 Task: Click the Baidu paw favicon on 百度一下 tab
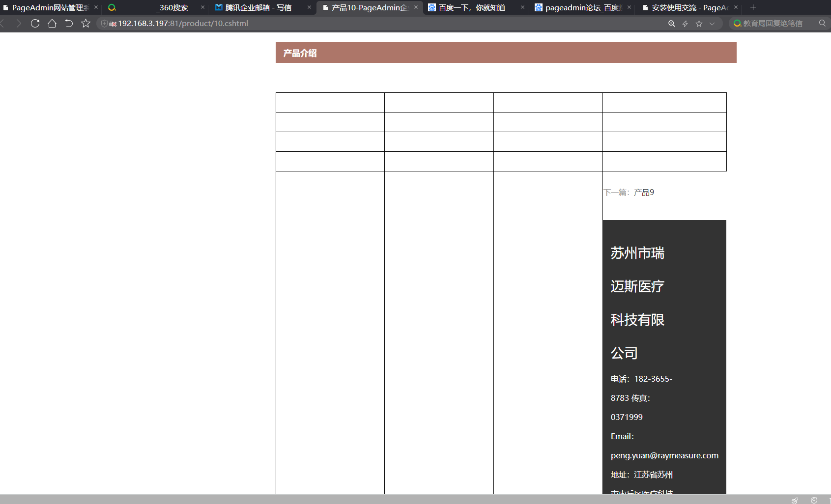click(x=432, y=7)
